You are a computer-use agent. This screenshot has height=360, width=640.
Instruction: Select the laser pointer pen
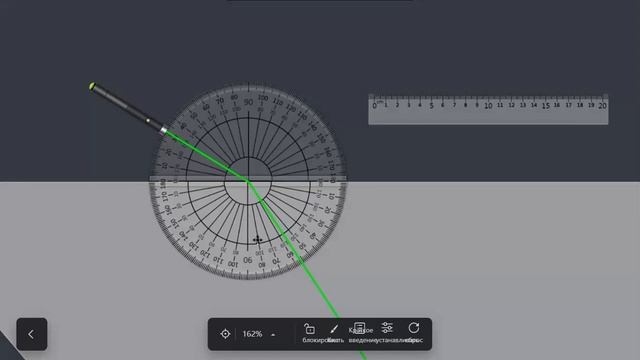(x=128, y=108)
